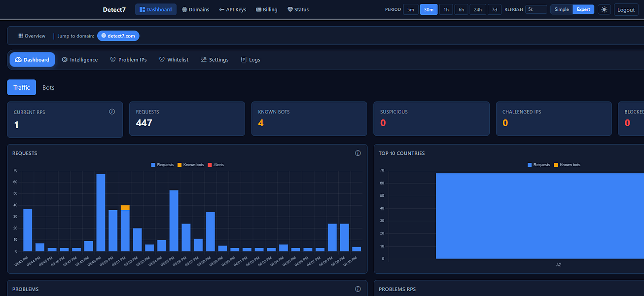Click info icon on Current RPS card

[112, 111]
